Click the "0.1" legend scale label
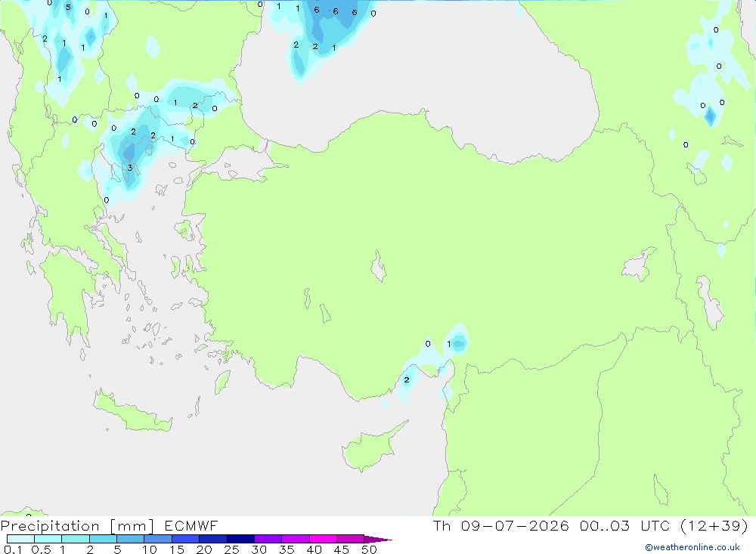Image resolution: width=756 pixels, height=554 pixels. [13, 549]
